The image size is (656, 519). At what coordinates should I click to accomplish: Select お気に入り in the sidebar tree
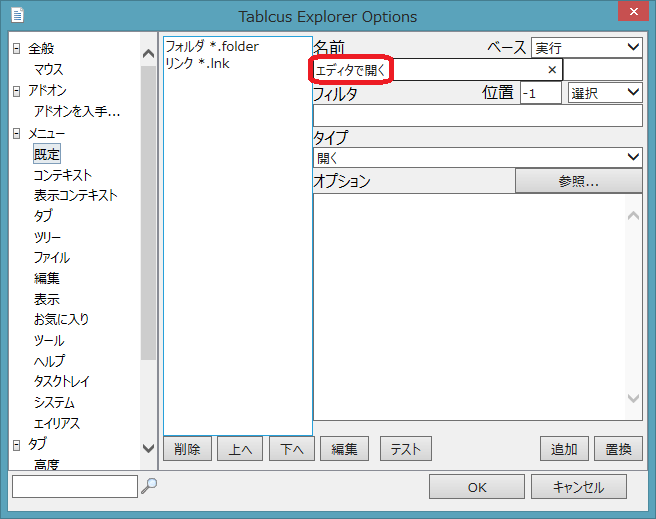click(61, 320)
